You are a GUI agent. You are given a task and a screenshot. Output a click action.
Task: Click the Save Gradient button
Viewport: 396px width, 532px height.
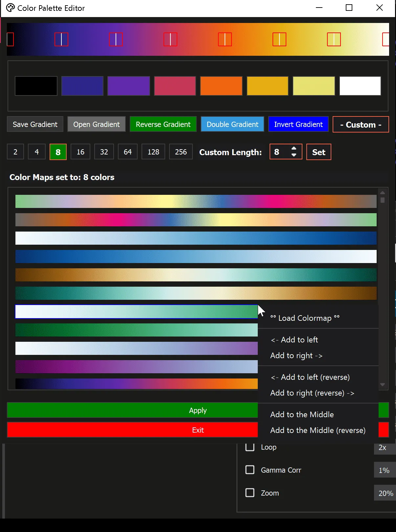coord(35,124)
